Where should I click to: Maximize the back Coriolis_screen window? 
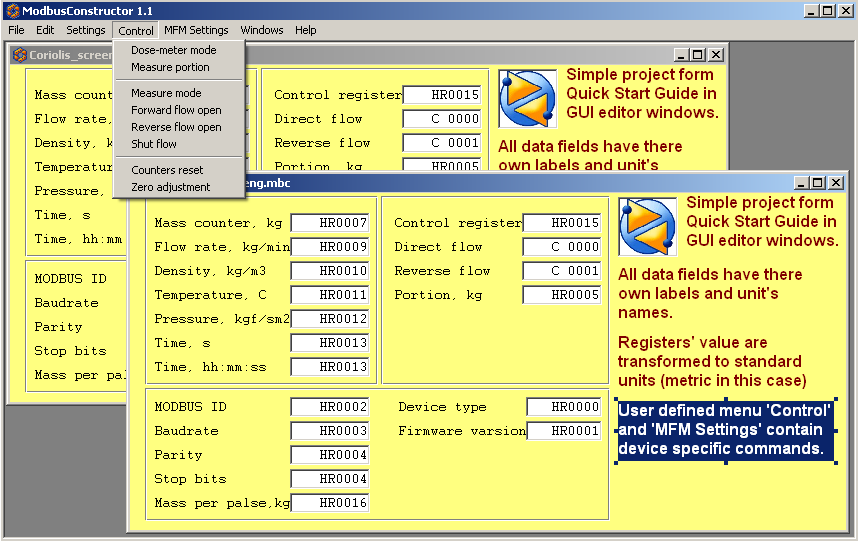tap(698, 55)
